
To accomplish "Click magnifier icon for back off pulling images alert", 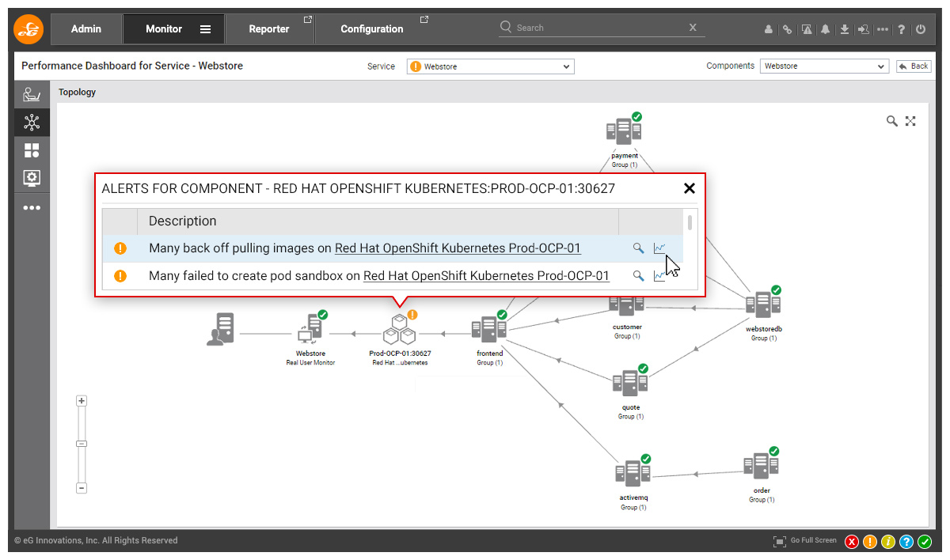I will 638,248.
